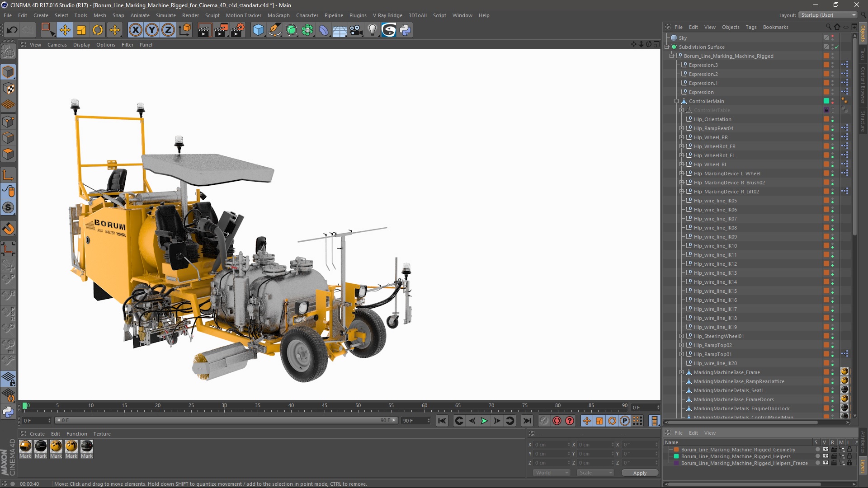This screenshot has width=868, height=488.
Task: Open the Layout Startup dropdown
Action: [x=828, y=15]
